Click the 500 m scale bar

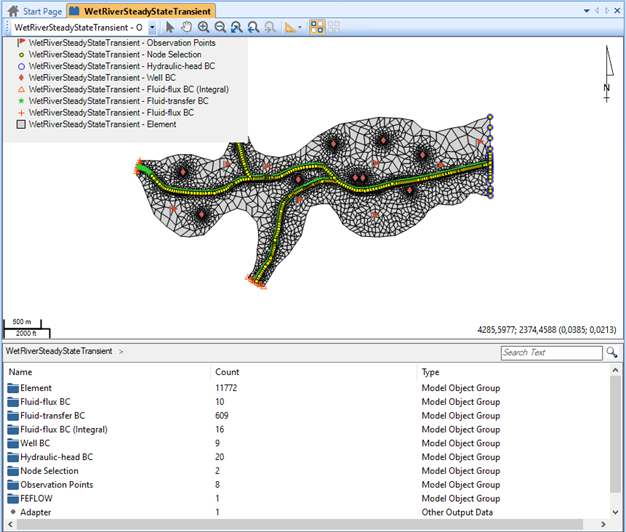[23, 323]
